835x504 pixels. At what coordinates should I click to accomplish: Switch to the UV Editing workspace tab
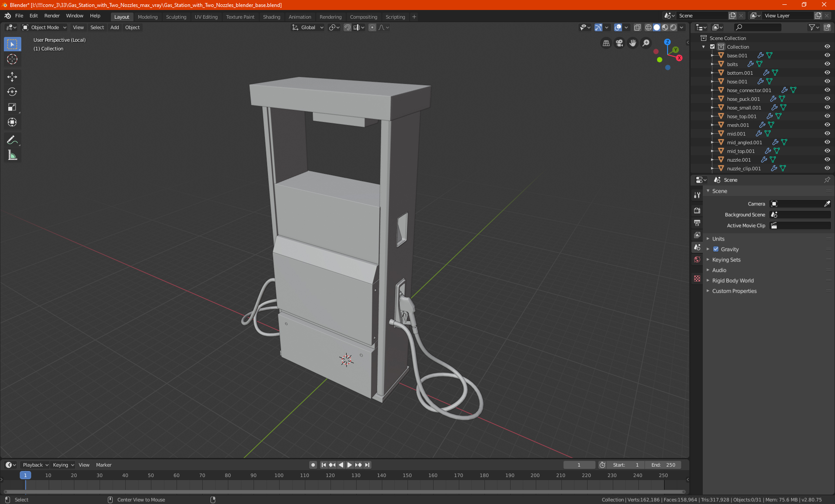pos(206,17)
